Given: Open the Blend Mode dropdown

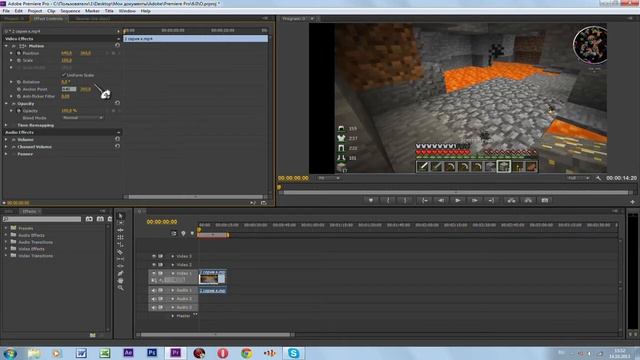Looking at the screenshot, I should (x=82, y=118).
